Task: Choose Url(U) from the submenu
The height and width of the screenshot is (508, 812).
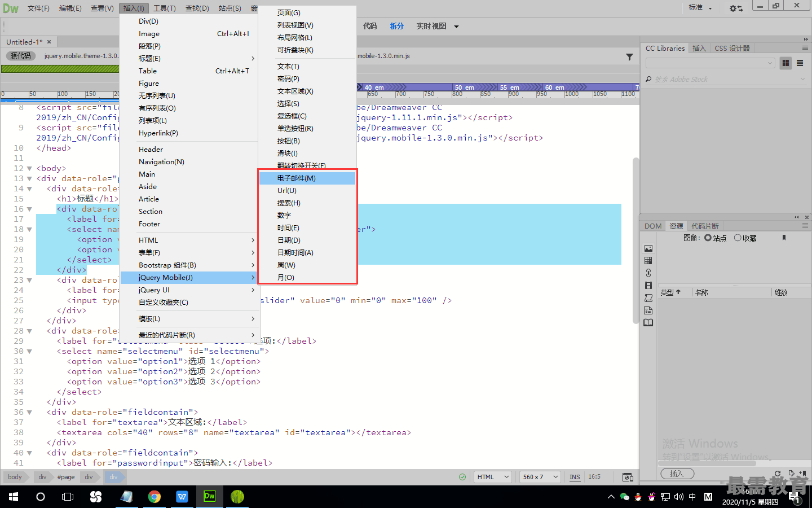Action: [307, 191]
